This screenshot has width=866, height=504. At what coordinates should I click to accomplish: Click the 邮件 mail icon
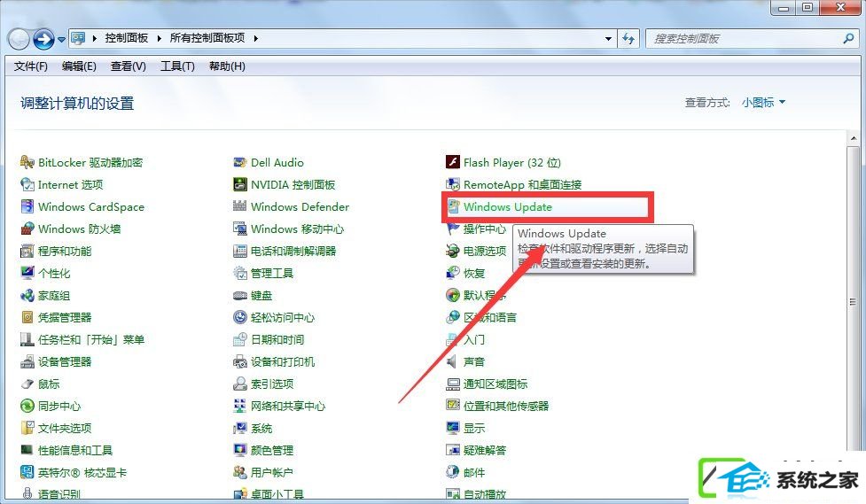pos(453,472)
